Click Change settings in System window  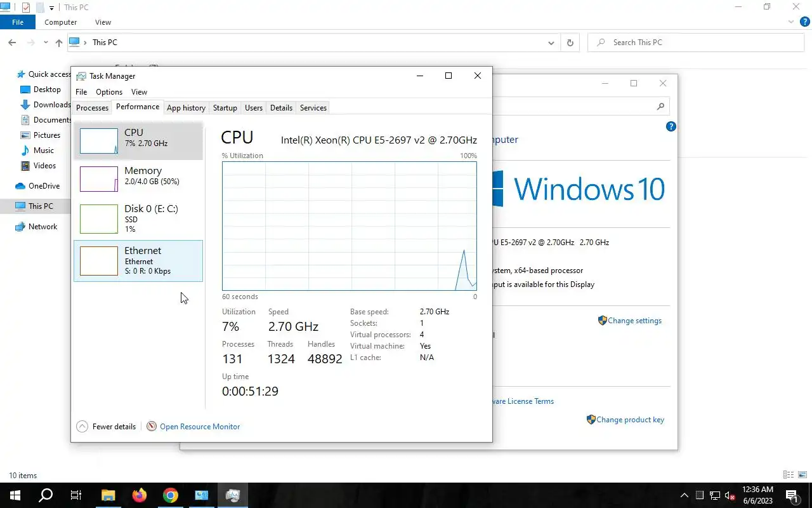click(x=634, y=321)
